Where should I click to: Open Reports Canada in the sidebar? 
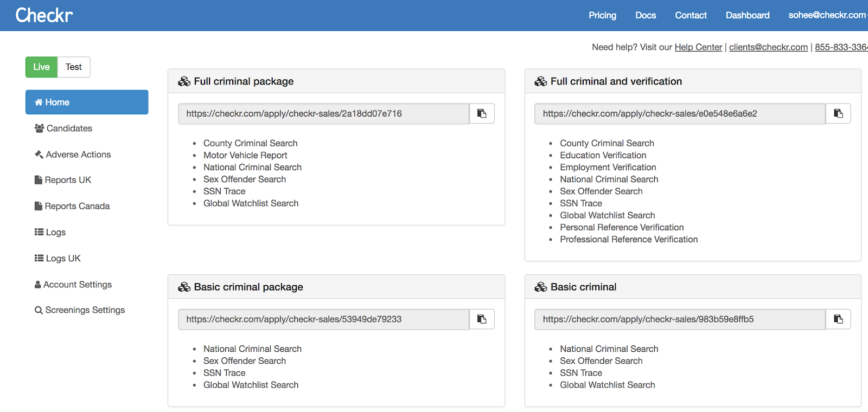pyautogui.click(x=87, y=206)
